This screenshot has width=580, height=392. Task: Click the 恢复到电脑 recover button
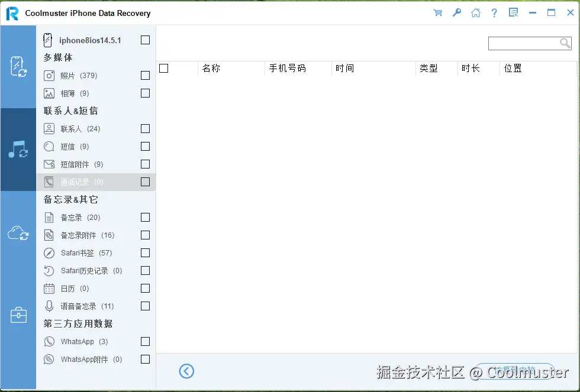514,370
